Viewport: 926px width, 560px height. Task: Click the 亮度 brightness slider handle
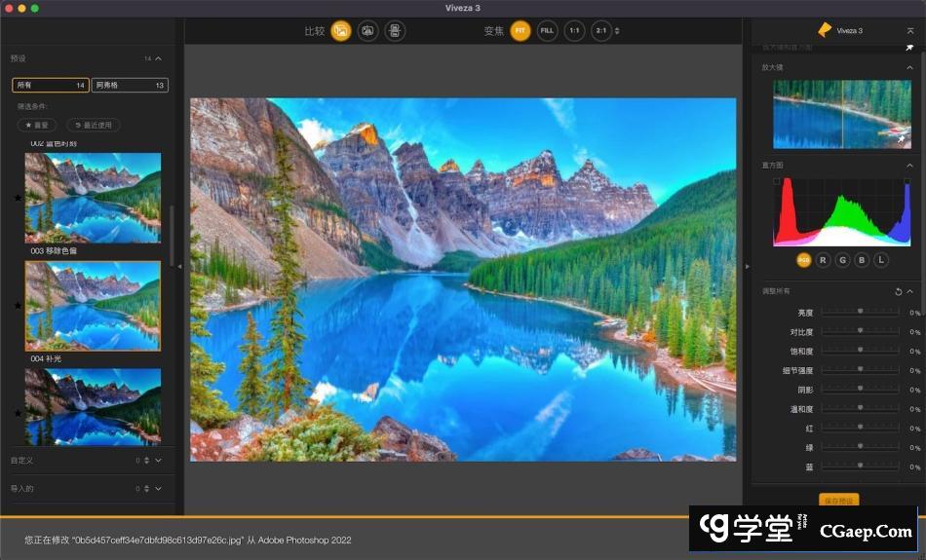click(860, 312)
